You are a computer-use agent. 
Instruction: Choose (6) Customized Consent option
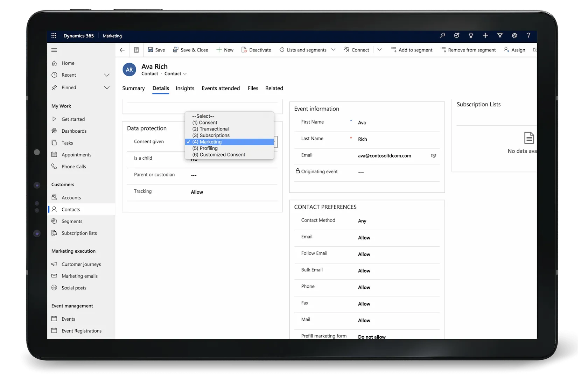[x=229, y=155]
